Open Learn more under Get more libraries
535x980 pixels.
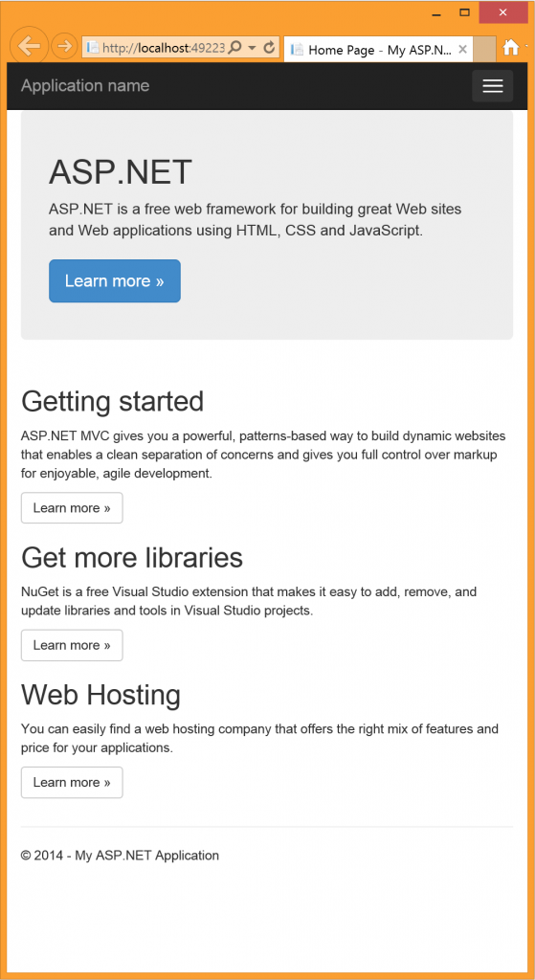pyautogui.click(x=72, y=645)
